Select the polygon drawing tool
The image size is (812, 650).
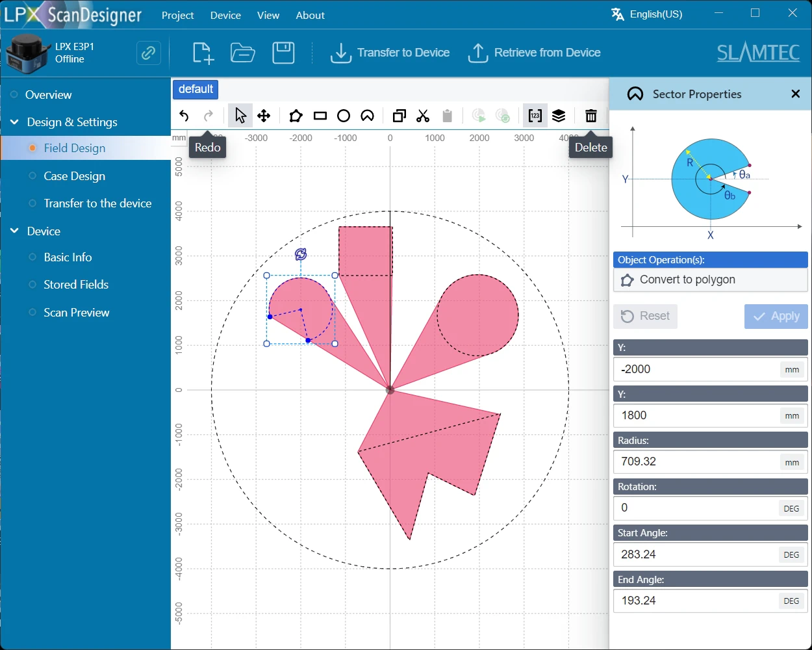click(296, 116)
